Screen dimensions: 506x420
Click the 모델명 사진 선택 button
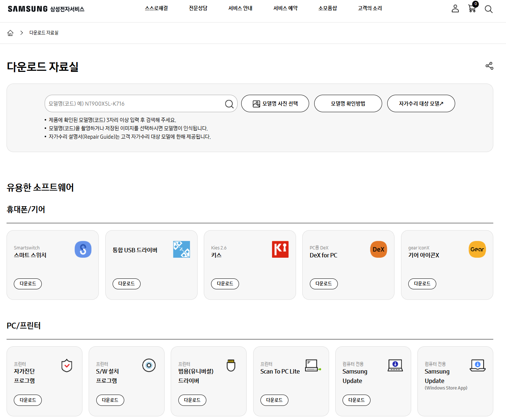(x=275, y=104)
